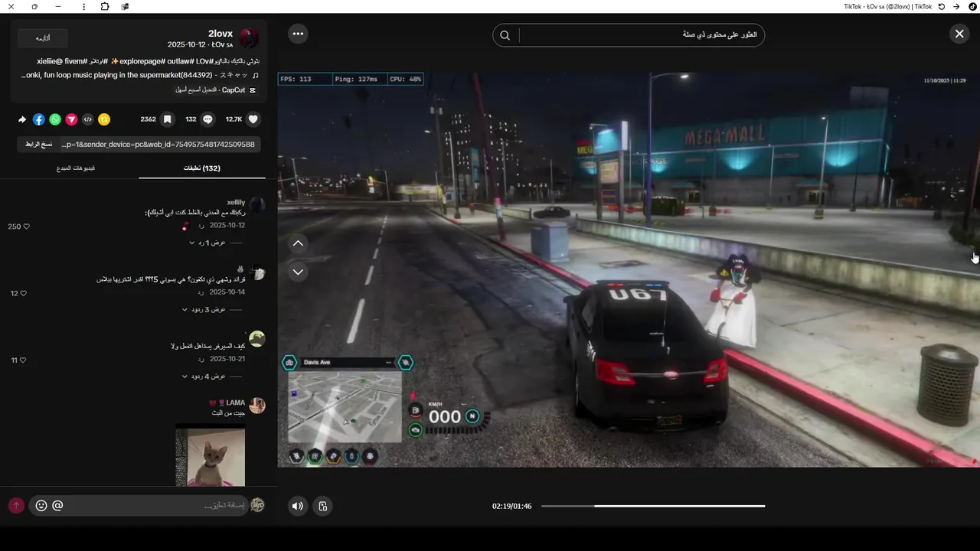The height and width of the screenshot is (551, 980).
Task: Seek along the video progress bar
Action: 653,506
